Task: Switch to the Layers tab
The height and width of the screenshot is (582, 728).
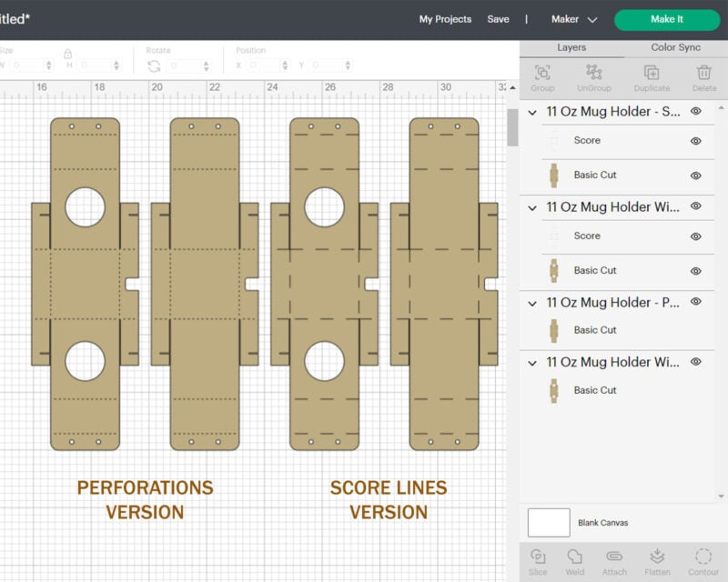Action: pyautogui.click(x=571, y=47)
